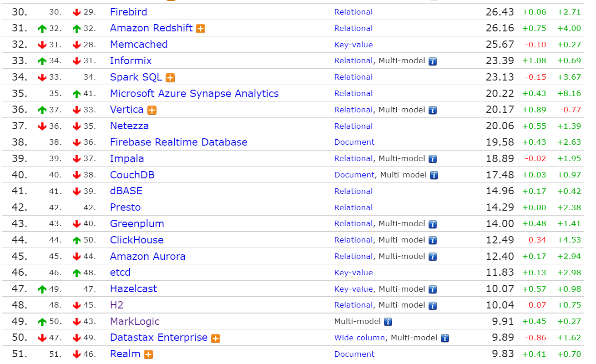Open the Relational link in the dBASE row
This screenshot has width=596, height=364.
point(354,191)
